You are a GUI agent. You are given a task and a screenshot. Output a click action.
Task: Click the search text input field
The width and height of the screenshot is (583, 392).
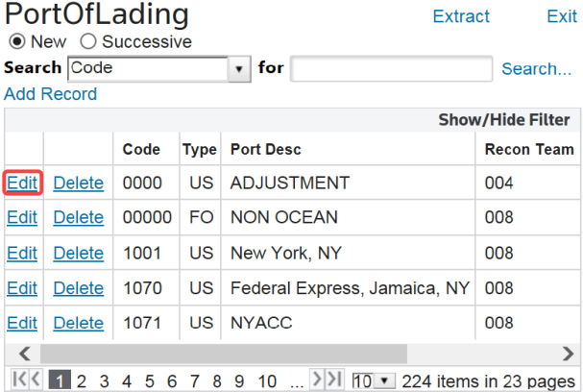(x=391, y=69)
